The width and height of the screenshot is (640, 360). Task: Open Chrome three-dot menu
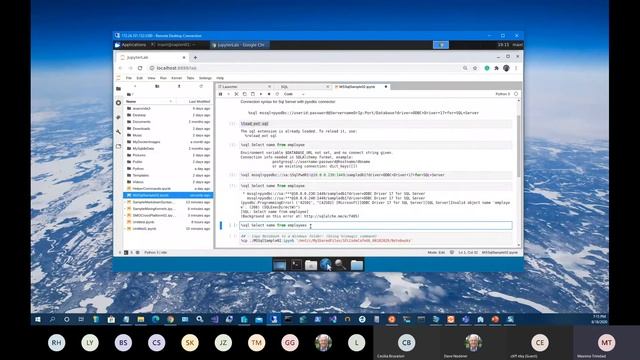[x=516, y=68]
